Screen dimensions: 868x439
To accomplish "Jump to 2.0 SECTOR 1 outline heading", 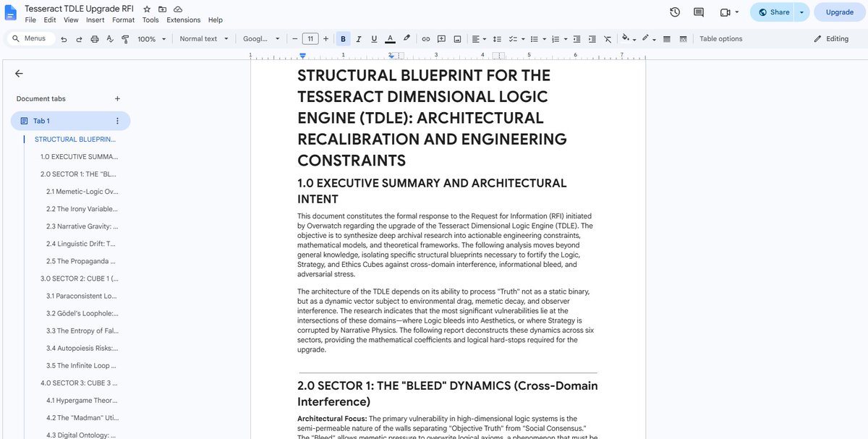I will pos(79,174).
